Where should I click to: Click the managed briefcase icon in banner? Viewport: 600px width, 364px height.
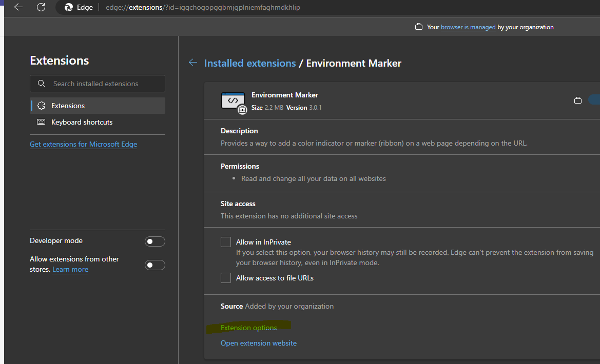click(419, 27)
